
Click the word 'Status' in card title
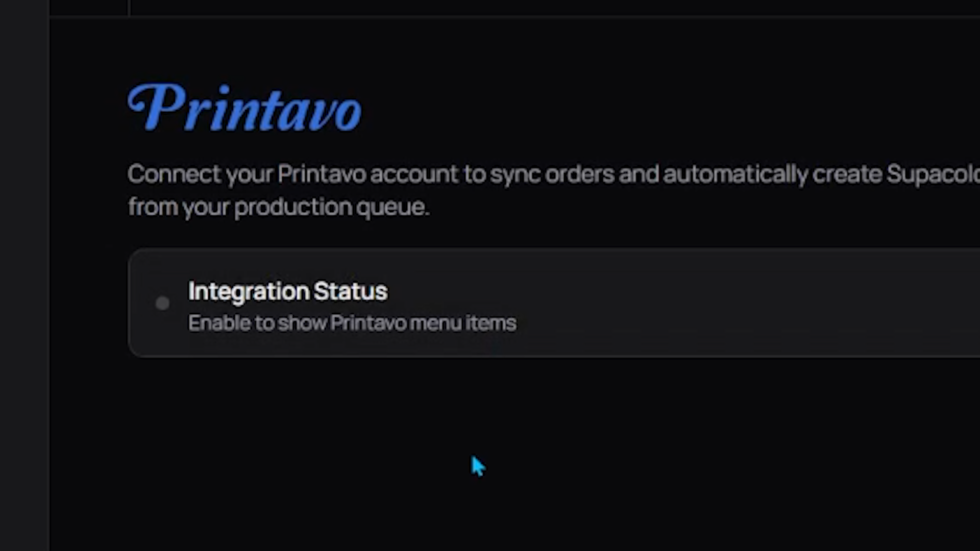pyautogui.click(x=350, y=291)
